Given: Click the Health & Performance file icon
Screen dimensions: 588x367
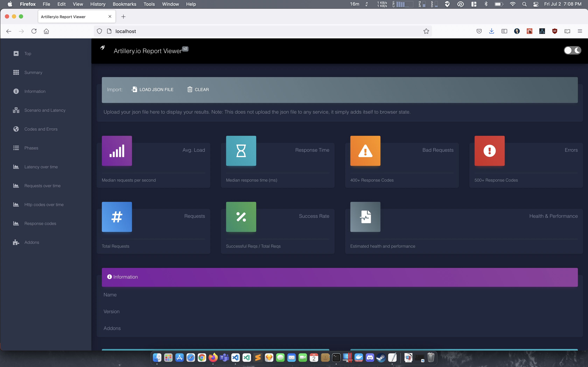Looking at the screenshot, I should click(365, 217).
